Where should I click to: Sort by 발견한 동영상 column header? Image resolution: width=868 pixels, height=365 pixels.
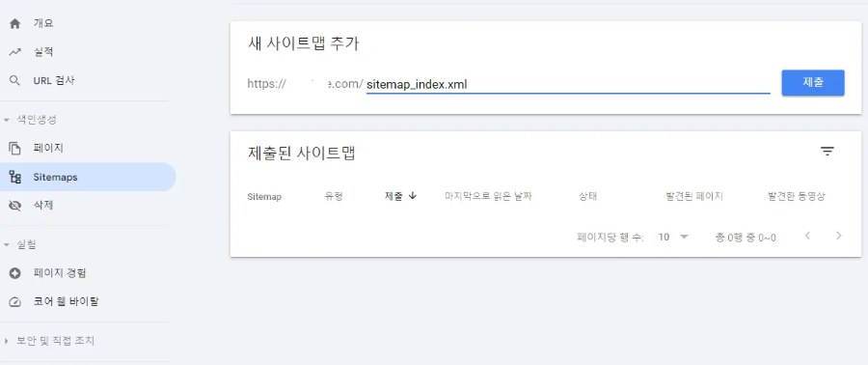(x=796, y=197)
